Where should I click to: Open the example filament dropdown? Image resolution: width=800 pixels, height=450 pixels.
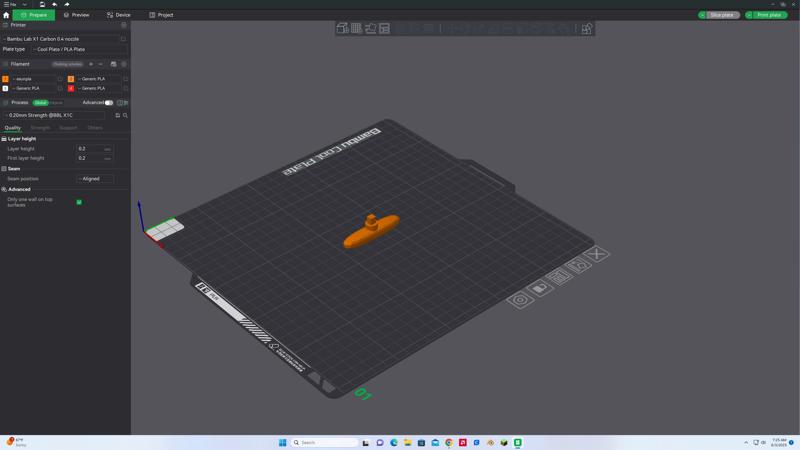(x=34, y=79)
